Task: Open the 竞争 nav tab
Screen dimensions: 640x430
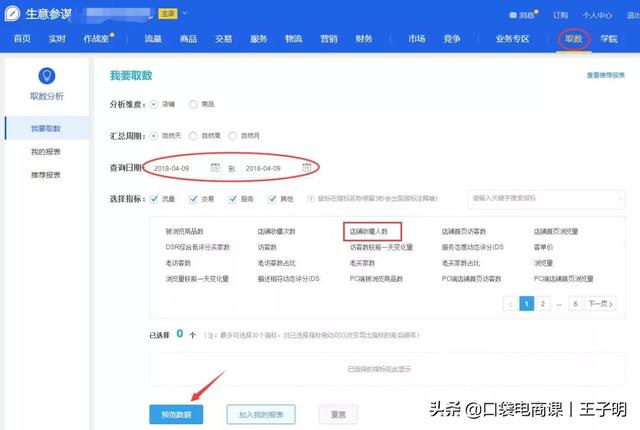Action: pyautogui.click(x=452, y=39)
